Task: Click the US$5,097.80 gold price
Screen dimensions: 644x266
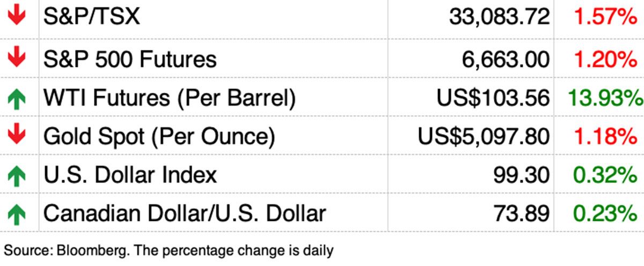Action: coord(484,137)
